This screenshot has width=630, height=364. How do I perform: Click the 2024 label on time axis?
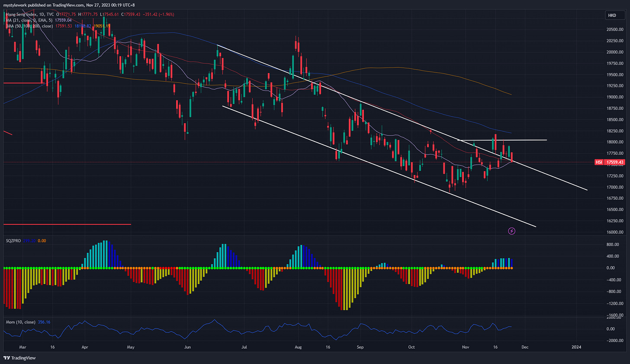click(576, 347)
